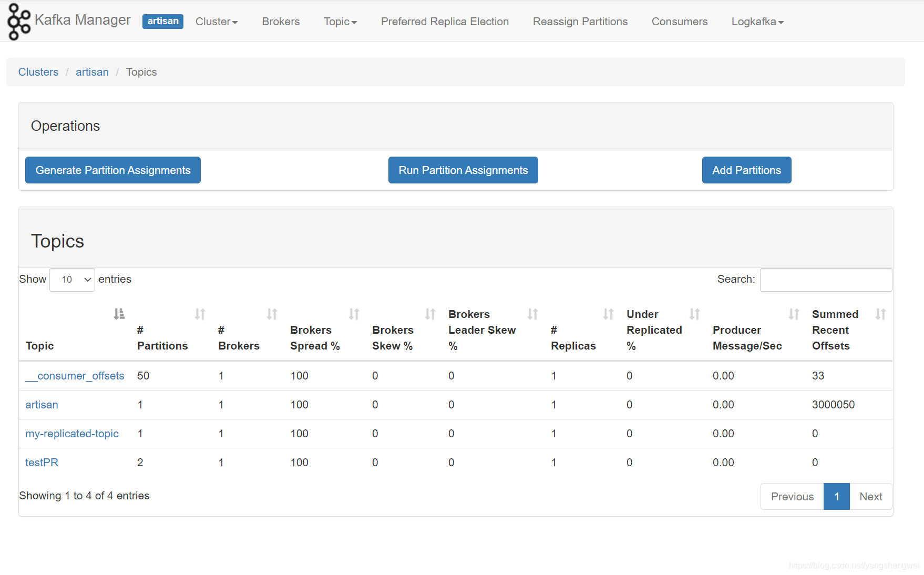This screenshot has height=575, width=924.
Task: Open the Cluster dropdown menu
Action: click(217, 22)
